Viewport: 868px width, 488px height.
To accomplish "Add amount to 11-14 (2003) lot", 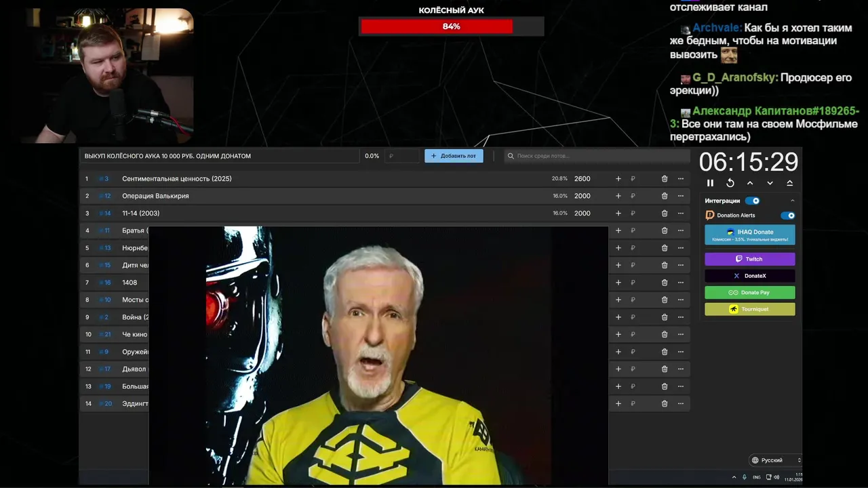I will [618, 213].
